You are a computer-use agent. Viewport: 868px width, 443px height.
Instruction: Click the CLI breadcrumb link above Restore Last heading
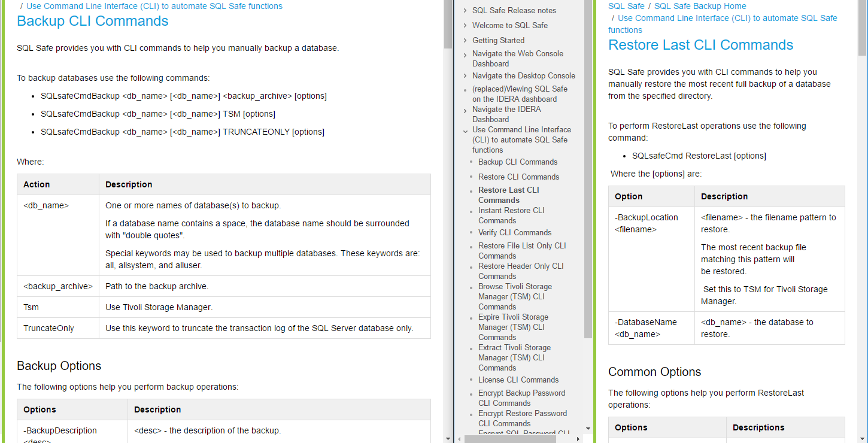tap(723, 24)
